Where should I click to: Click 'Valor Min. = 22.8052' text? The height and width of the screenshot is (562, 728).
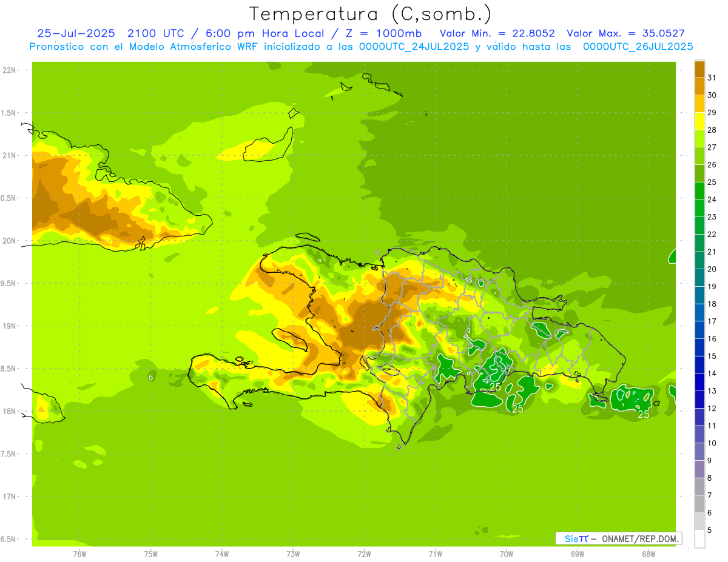(x=497, y=33)
